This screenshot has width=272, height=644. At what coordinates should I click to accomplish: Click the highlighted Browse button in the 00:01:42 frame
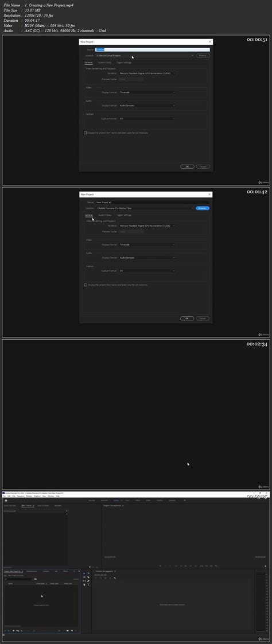(203, 208)
